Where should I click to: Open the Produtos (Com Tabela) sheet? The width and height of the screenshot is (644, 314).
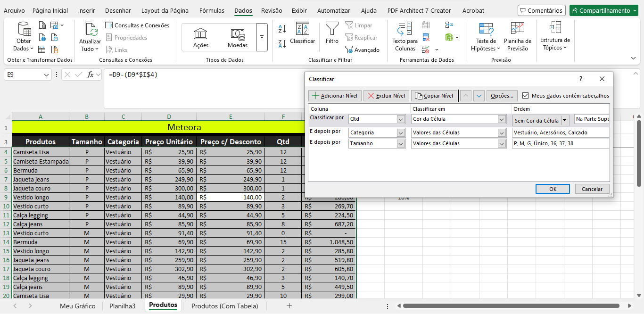tap(225, 306)
